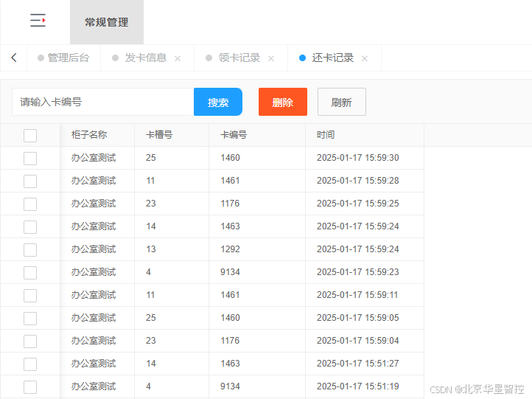This screenshot has width=532, height=399.
Task: Click card number 1176 in the 15:59:25 row
Action: pos(230,204)
